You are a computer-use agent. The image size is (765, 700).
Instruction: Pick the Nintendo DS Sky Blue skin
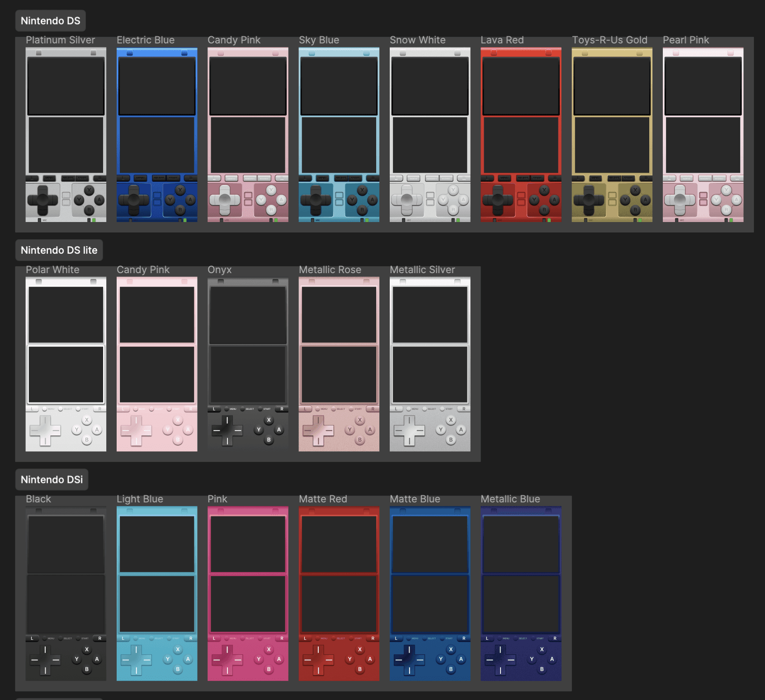pyautogui.click(x=339, y=135)
